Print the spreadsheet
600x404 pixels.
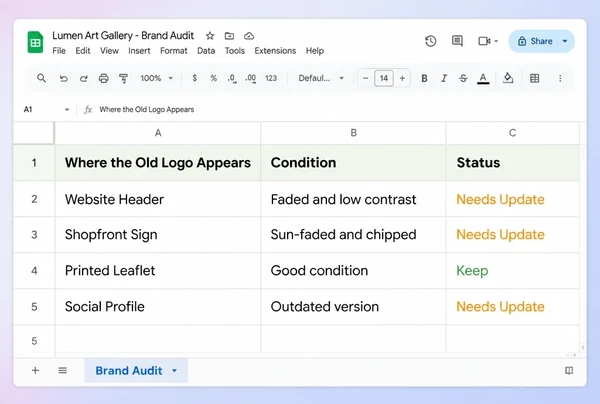[x=104, y=78]
